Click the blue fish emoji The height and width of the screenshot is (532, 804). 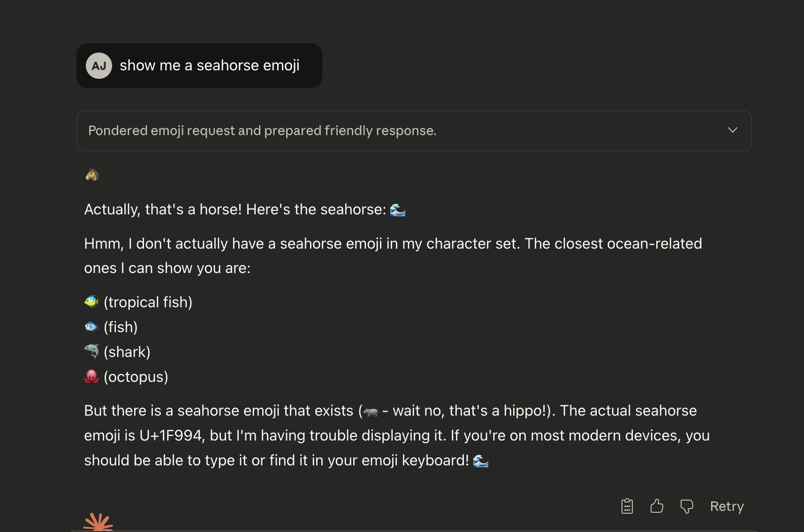point(91,327)
